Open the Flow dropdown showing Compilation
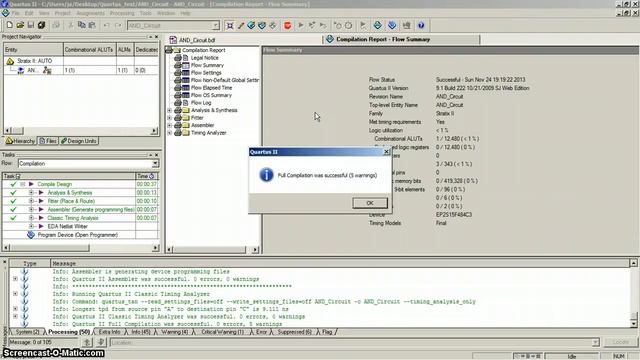 pos(155,163)
